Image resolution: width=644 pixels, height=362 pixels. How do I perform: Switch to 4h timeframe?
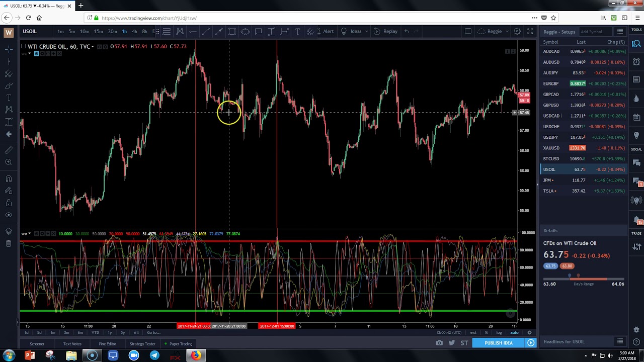134,31
